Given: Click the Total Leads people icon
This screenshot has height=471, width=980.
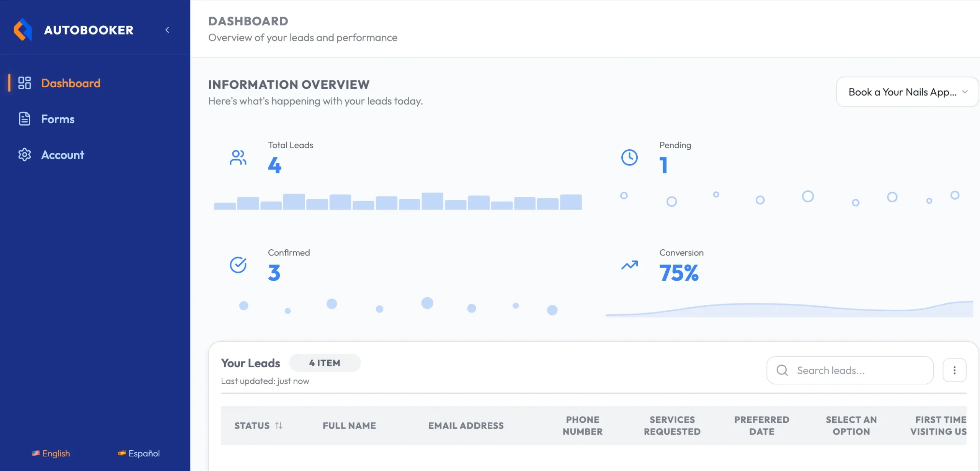Looking at the screenshot, I should coord(238,157).
